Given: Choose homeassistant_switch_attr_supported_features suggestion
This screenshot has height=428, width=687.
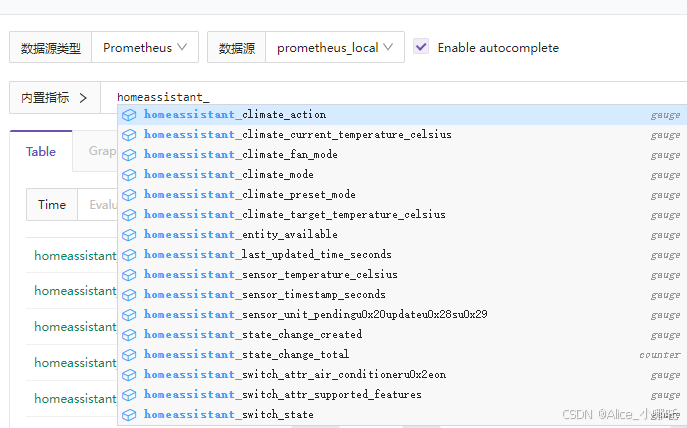Looking at the screenshot, I should point(402,395).
